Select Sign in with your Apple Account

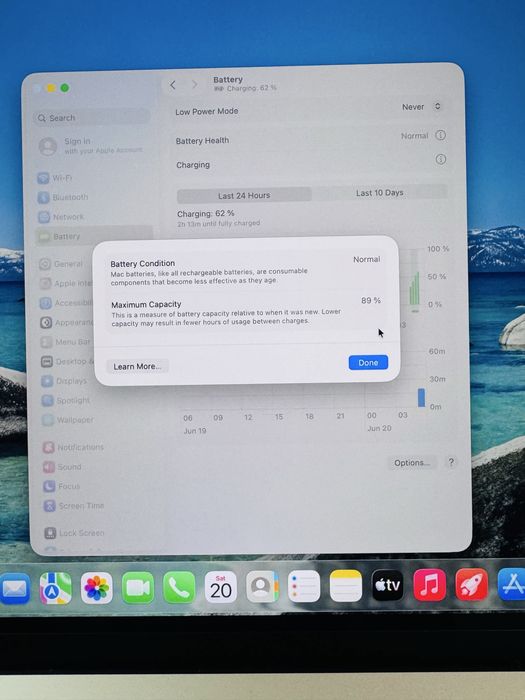pyautogui.click(x=92, y=146)
